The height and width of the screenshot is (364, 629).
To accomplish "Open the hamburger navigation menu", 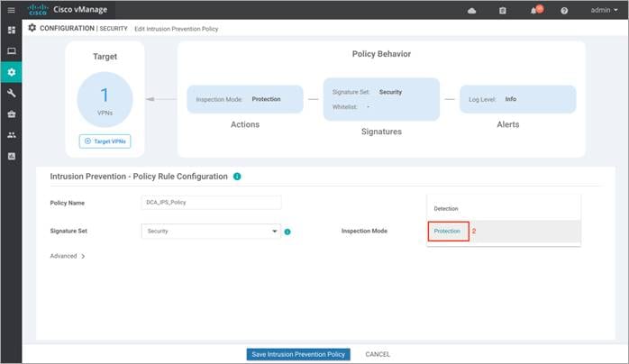I will 11,10.
